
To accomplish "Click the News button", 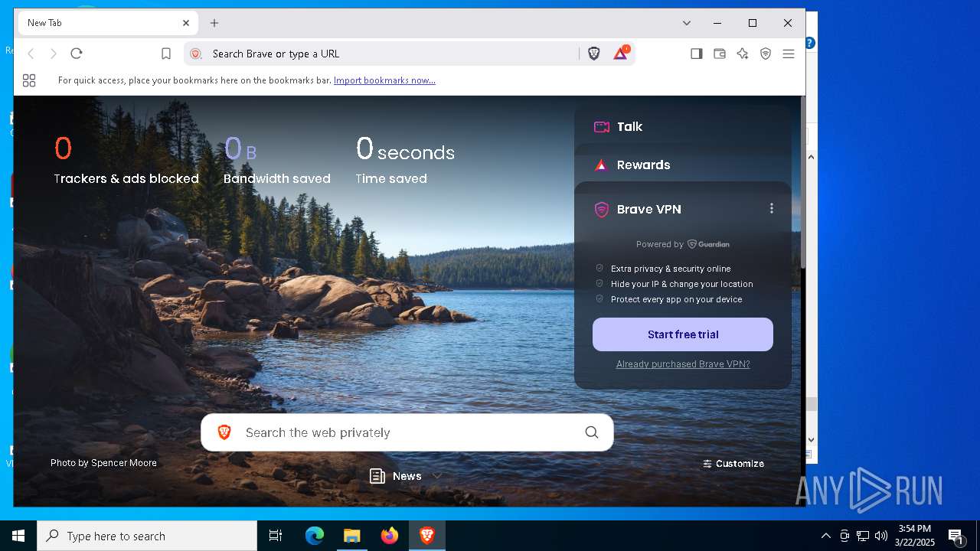I will tap(397, 476).
